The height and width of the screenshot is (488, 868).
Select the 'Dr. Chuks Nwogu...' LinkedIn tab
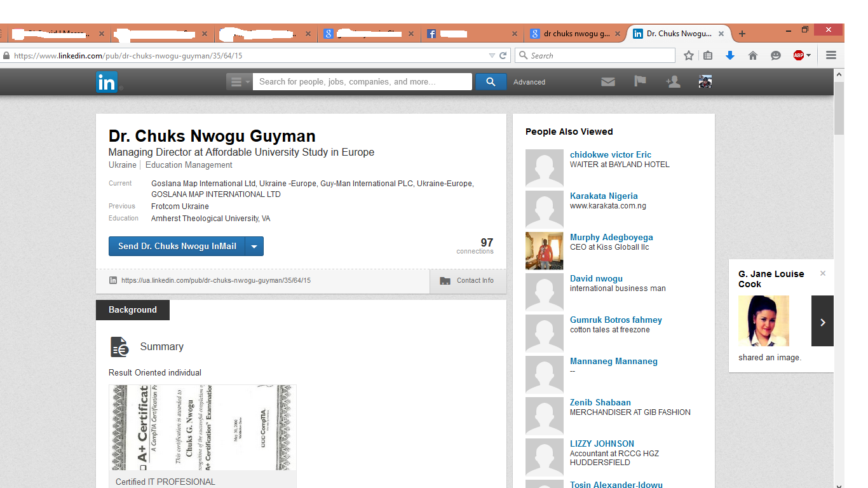[x=679, y=34]
